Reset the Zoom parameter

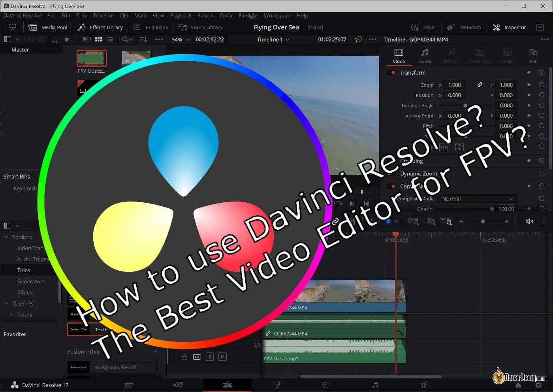point(542,85)
